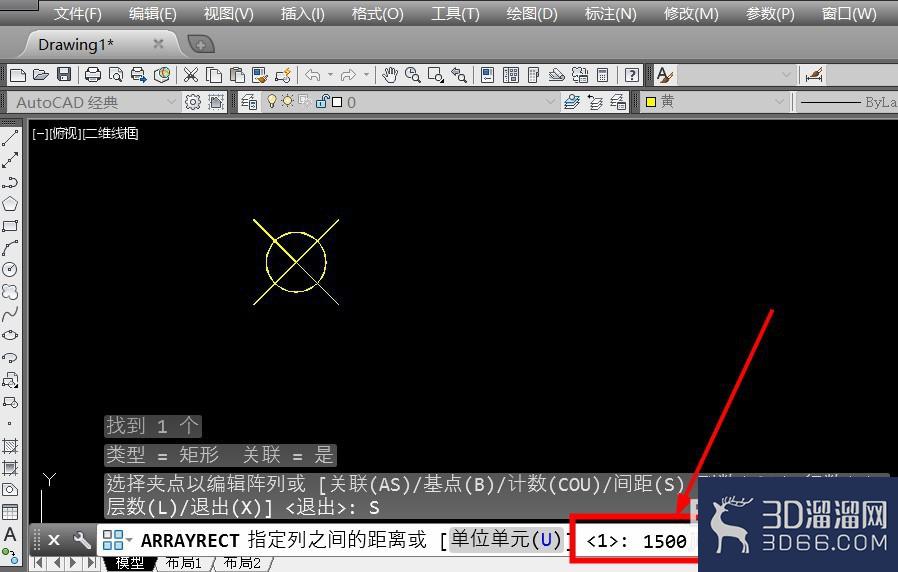
Task: Expand the layer 0 dropdown list
Action: [550, 102]
